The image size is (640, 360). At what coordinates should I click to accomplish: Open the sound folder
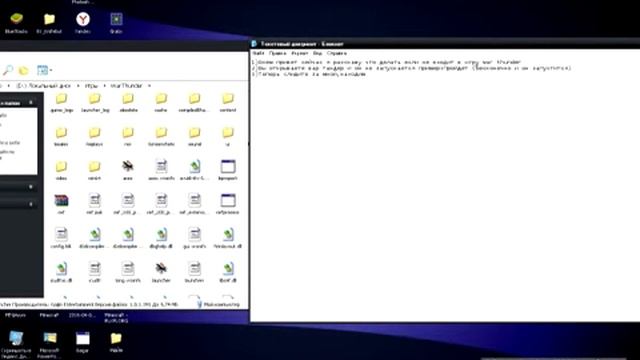point(194,136)
